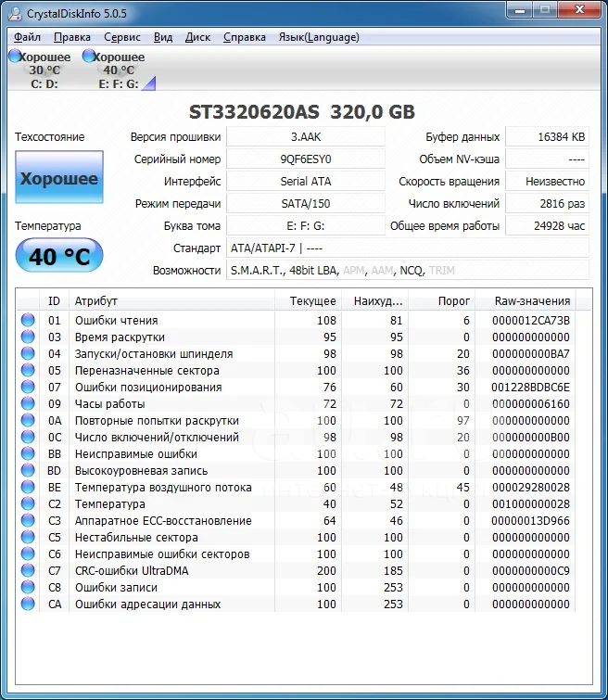The image size is (608, 700).
Task: Click status orb for Неисправимые ошибки row
Action: tap(28, 453)
